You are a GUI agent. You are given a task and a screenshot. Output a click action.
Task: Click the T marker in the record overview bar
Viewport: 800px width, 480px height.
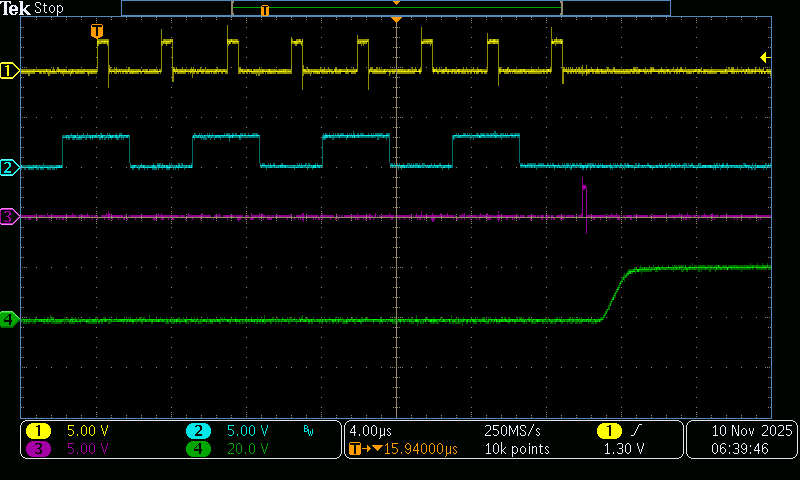point(265,9)
